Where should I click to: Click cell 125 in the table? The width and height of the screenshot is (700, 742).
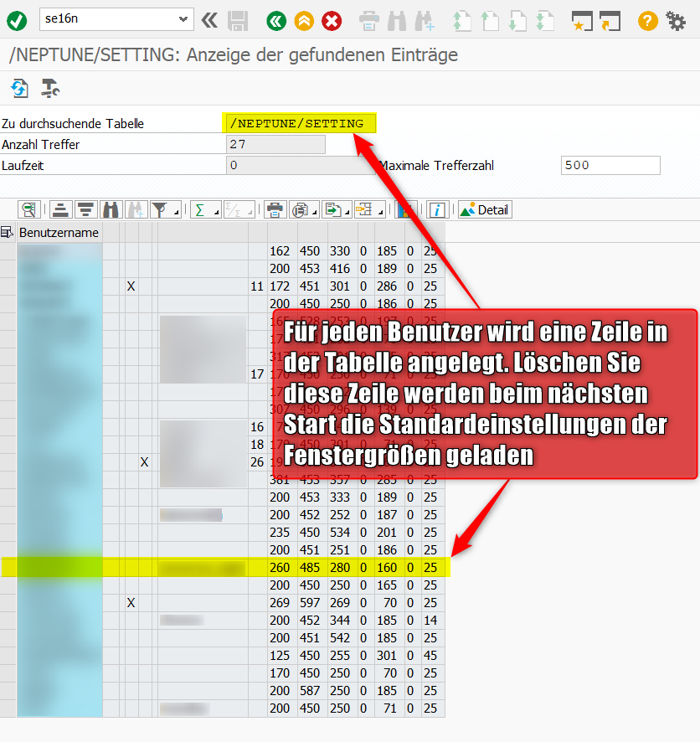[x=282, y=655]
